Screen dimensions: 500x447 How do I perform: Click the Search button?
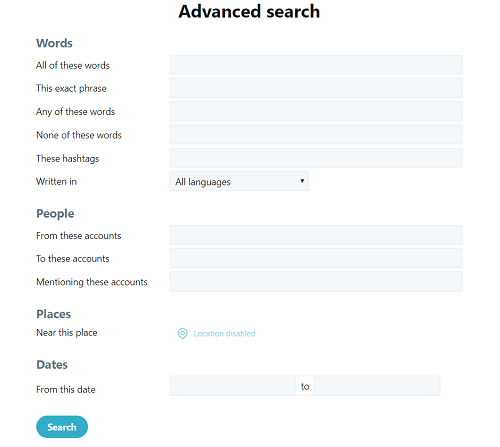click(62, 427)
